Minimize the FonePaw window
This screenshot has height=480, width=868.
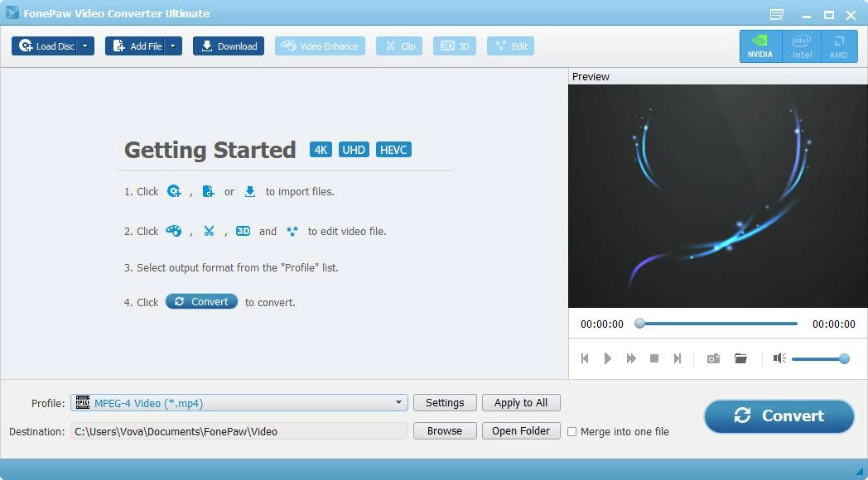tap(807, 15)
